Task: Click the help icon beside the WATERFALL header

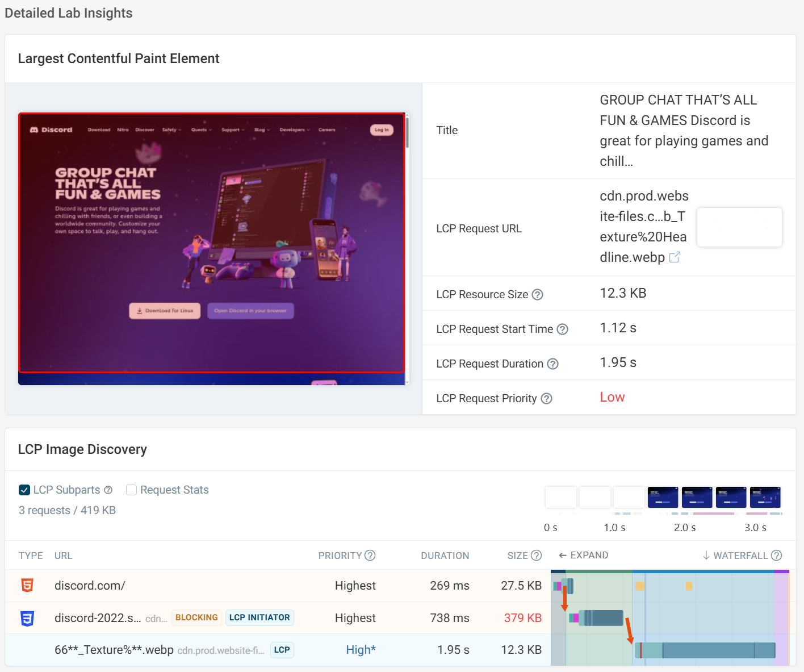Action: (x=777, y=556)
